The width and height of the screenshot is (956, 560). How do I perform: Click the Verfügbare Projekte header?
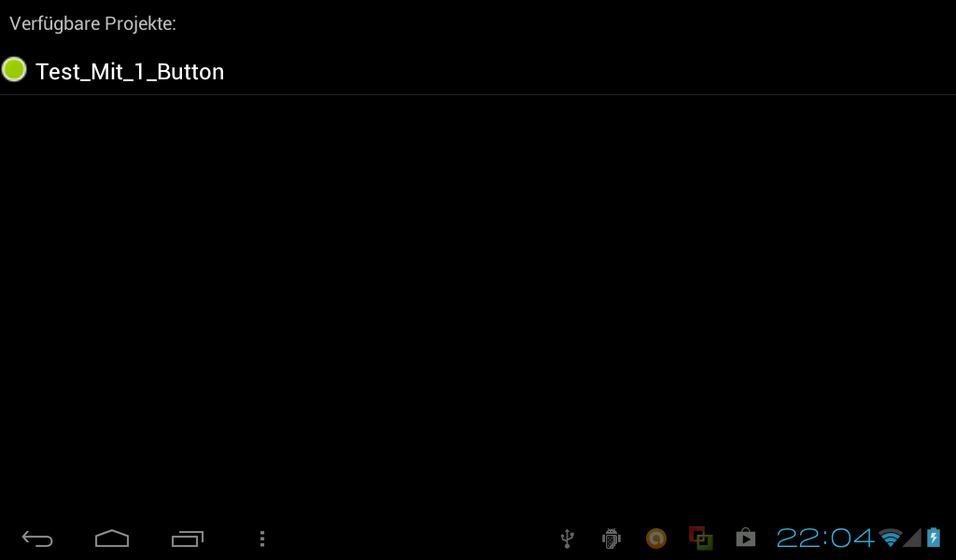(92, 23)
